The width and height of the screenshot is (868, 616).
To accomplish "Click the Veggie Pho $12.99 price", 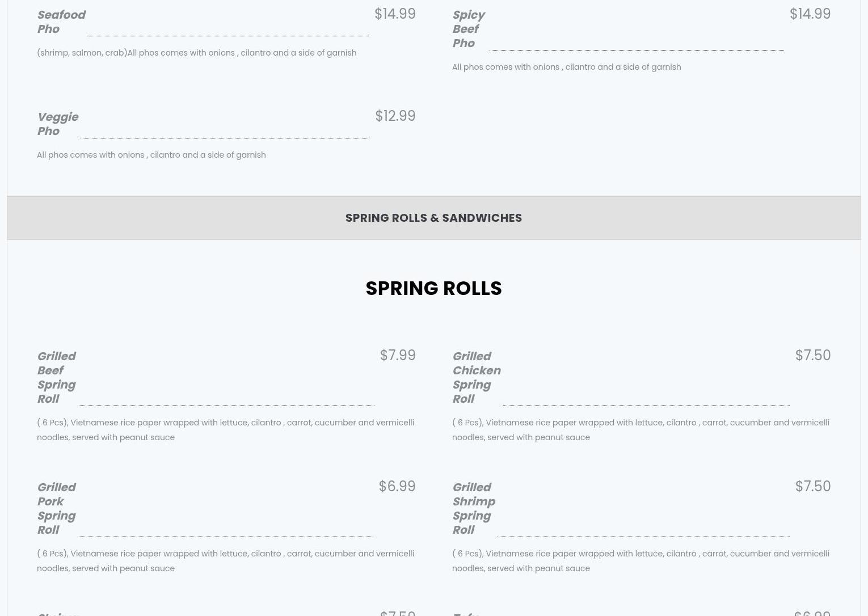I will (395, 116).
